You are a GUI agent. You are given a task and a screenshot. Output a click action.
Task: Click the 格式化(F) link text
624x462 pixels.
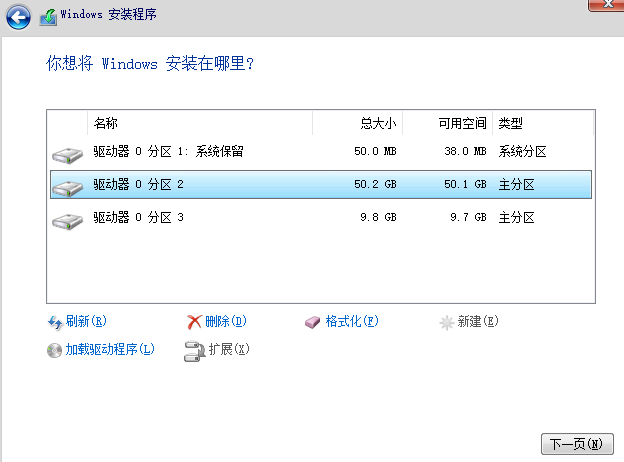(x=353, y=322)
